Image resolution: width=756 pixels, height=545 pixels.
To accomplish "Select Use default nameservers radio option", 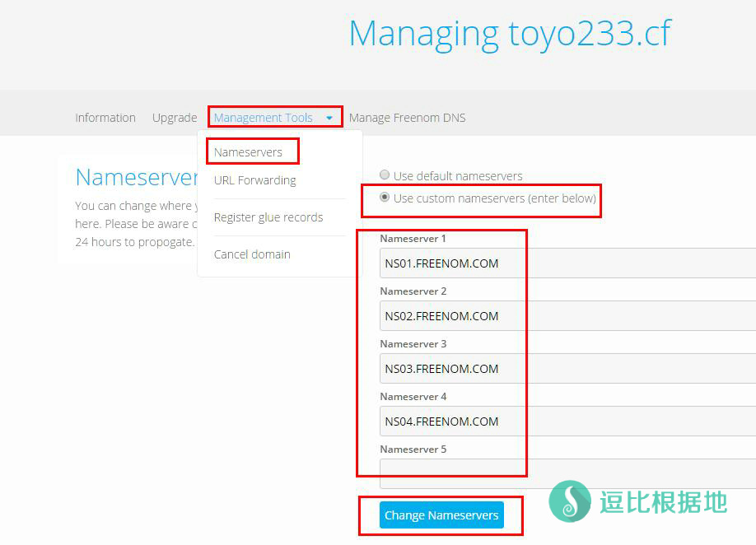I will (385, 175).
